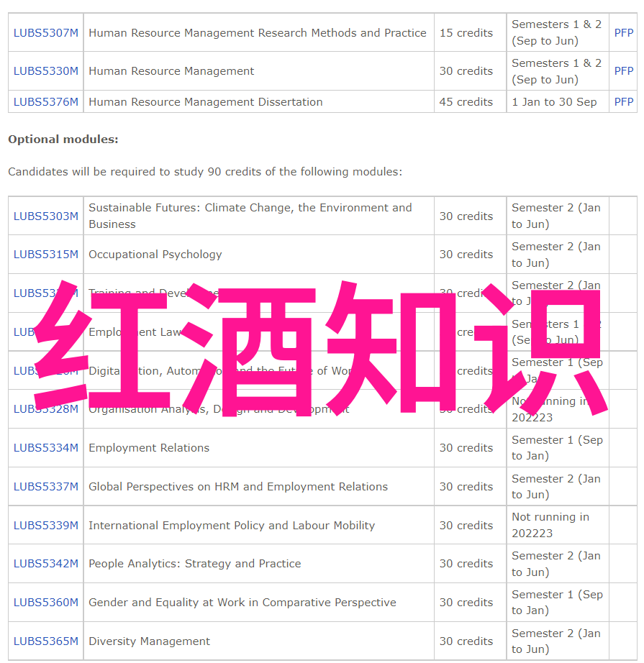Click PFP link for LUBS5307M row

[x=624, y=32]
